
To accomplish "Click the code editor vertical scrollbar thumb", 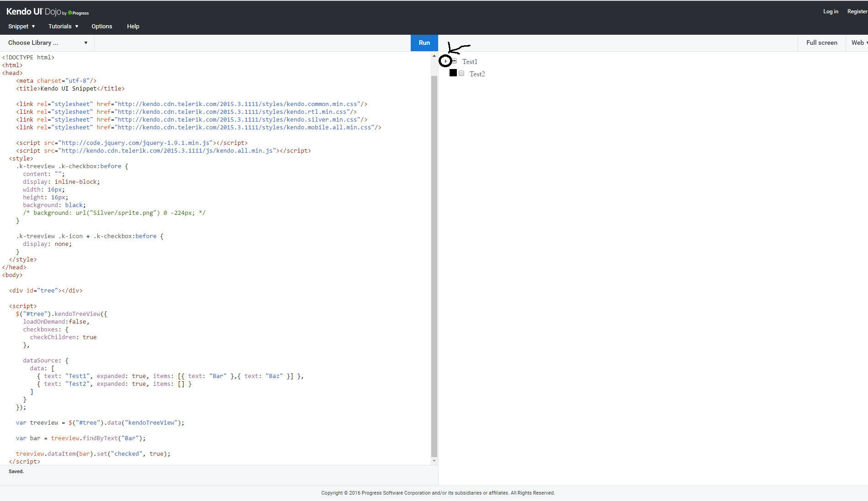I will [434, 266].
